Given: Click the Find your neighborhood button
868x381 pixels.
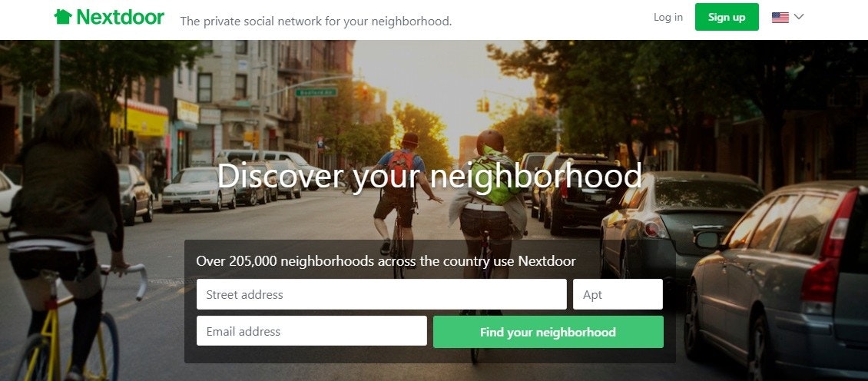Looking at the screenshot, I should point(548,332).
